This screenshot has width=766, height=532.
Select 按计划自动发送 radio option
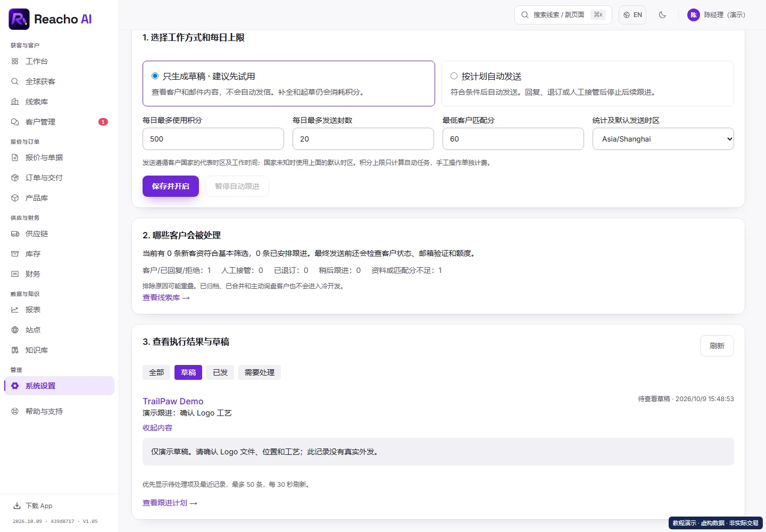tap(454, 76)
